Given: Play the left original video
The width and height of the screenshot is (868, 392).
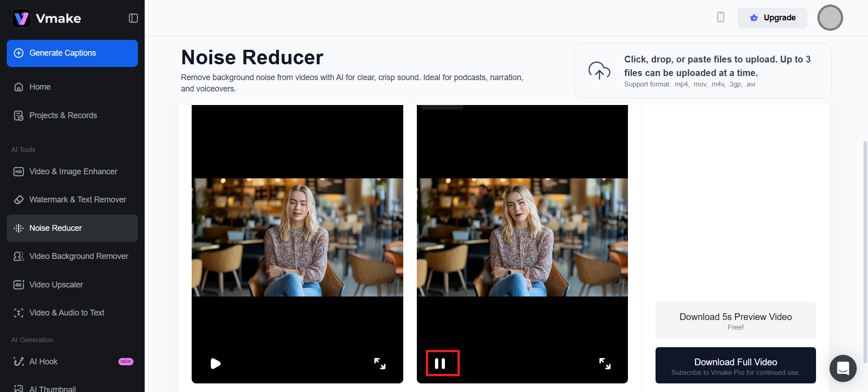Looking at the screenshot, I should pyautogui.click(x=216, y=363).
